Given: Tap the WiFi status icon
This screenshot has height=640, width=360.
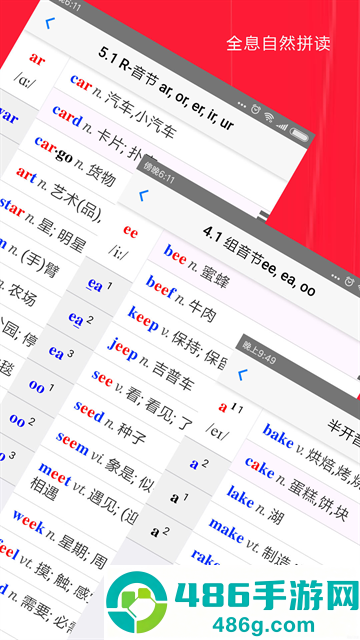Looking at the screenshot, I should click(x=269, y=117).
